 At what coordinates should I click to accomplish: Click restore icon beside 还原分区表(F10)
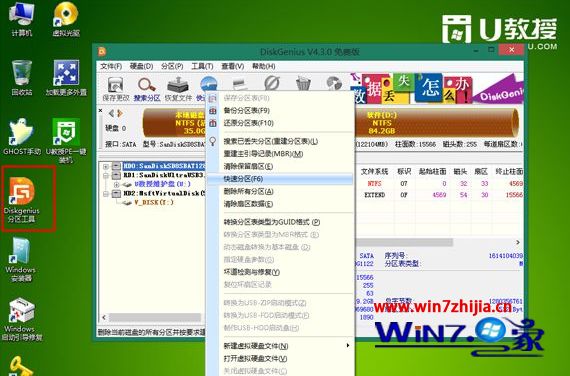[x=213, y=123]
